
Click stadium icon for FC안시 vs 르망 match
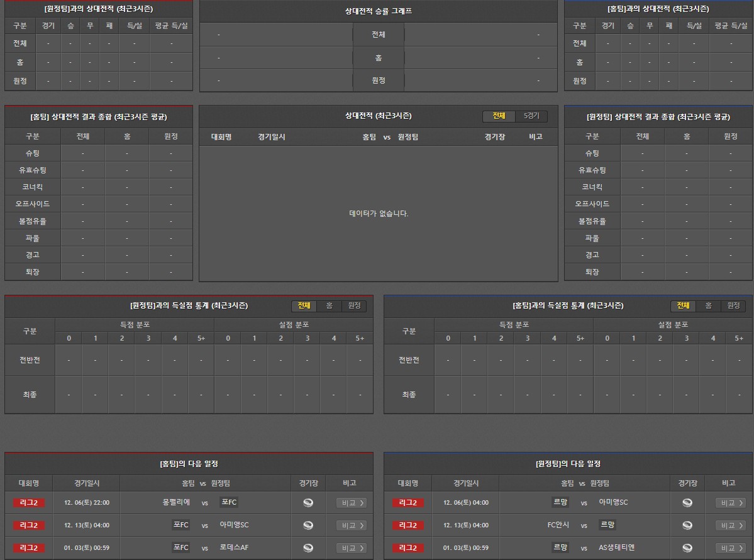pos(687,525)
